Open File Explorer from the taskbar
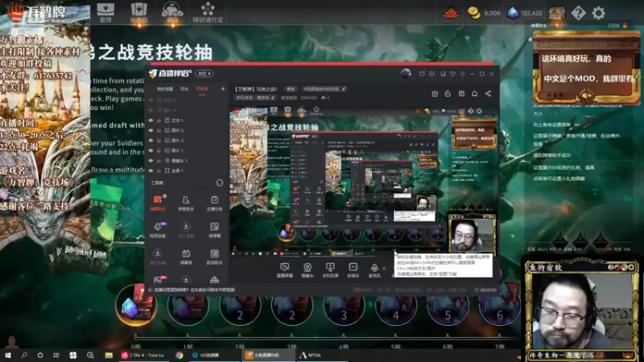This screenshot has width=644, height=362. 109,355
